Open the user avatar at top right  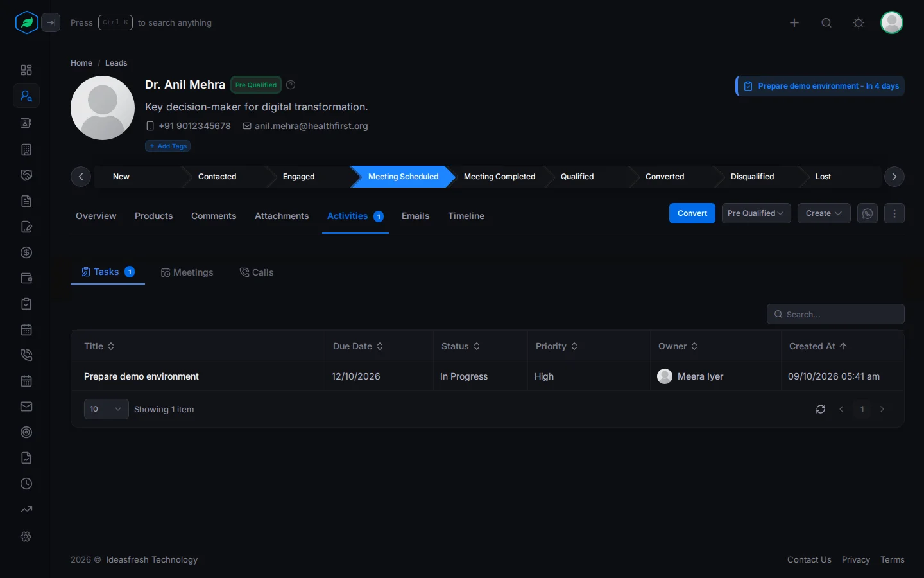tap(892, 22)
